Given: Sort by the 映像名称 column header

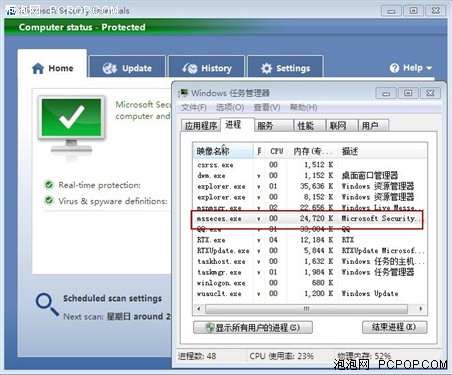Looking at the screenshot, I should coord(223,151).
